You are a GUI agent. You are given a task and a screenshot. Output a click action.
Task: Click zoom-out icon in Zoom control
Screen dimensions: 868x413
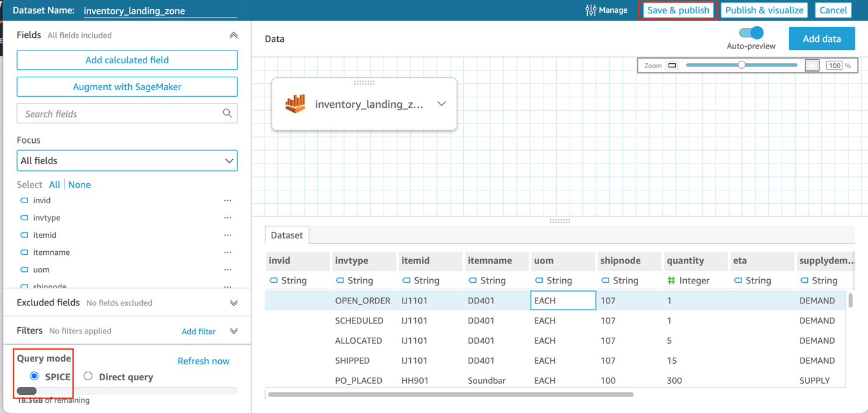tap(672, 65)
